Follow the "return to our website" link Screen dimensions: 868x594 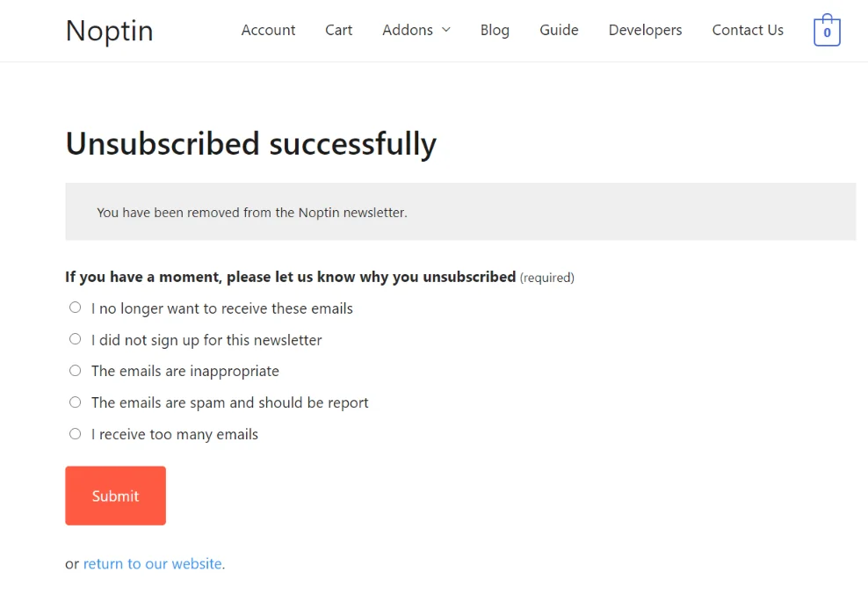click(153, 563)
